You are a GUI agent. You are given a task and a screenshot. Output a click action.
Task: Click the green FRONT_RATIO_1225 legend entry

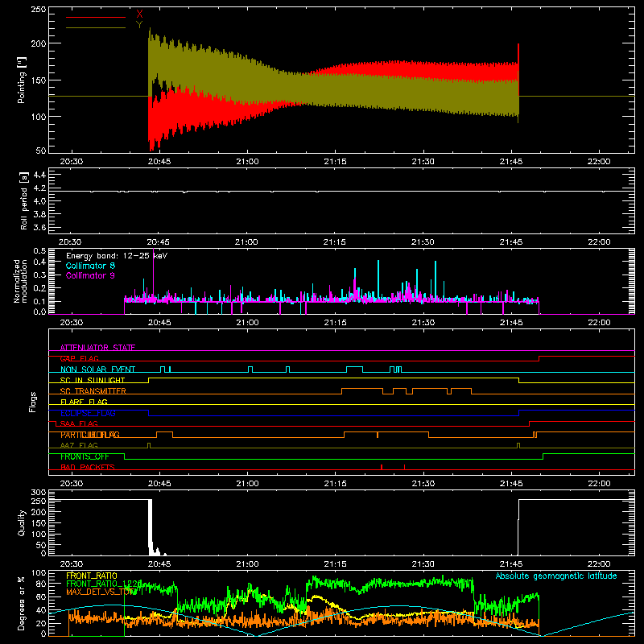(104, 584)
